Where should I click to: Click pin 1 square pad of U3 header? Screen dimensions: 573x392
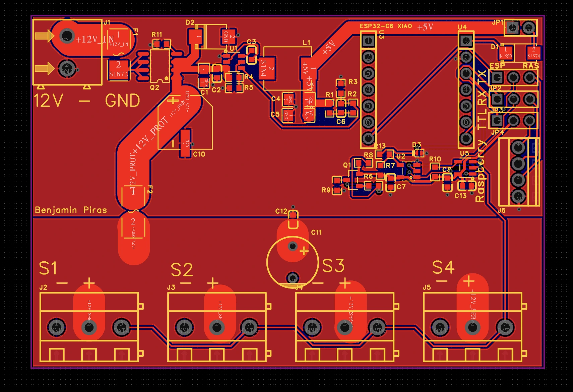click(368, 41)
